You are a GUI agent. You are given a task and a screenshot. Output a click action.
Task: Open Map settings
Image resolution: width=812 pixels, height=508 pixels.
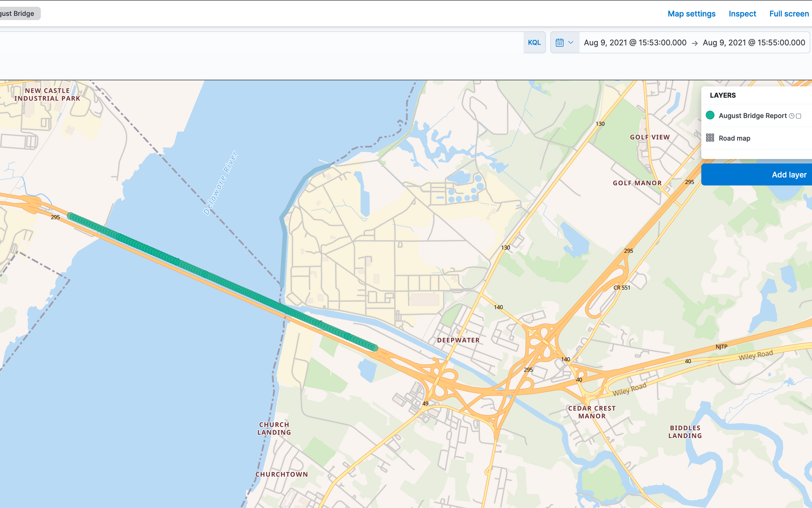pyautogui.click(x=691, y=14)
